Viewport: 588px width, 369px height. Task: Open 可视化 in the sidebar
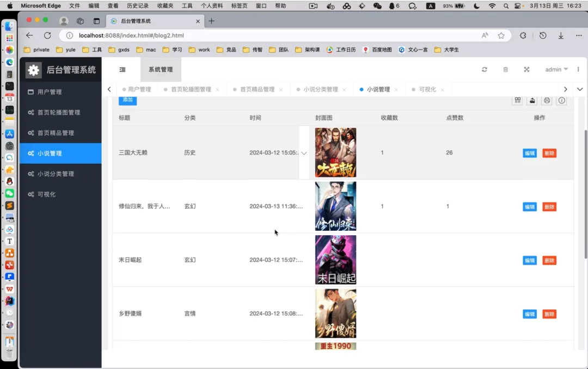(60, 194)
